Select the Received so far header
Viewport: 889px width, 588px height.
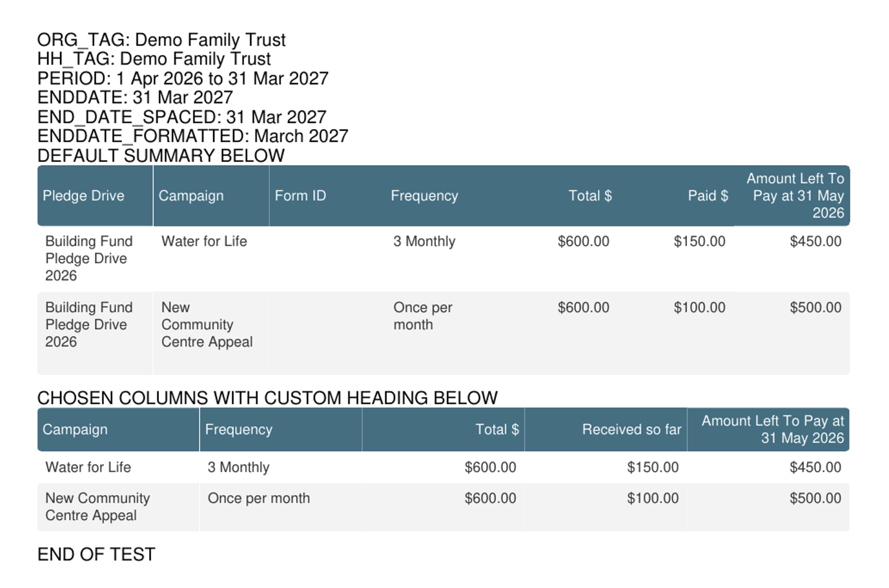[x=631, y=430]
